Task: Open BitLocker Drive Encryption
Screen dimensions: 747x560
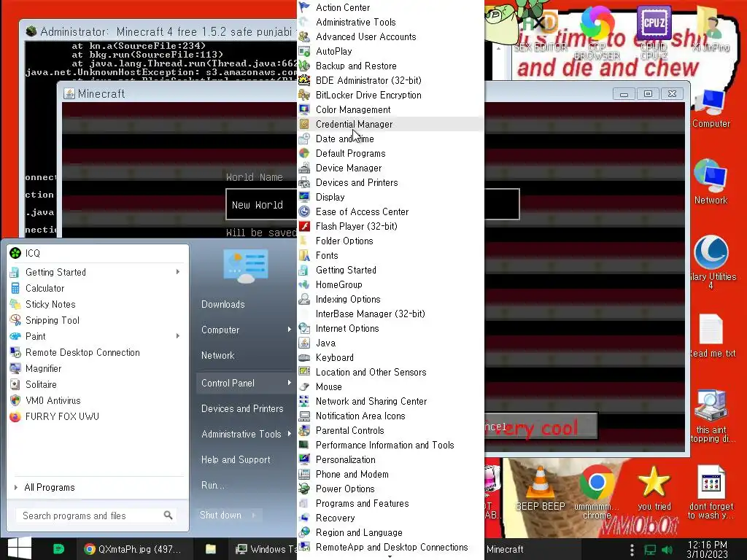Action: point(391,96)
